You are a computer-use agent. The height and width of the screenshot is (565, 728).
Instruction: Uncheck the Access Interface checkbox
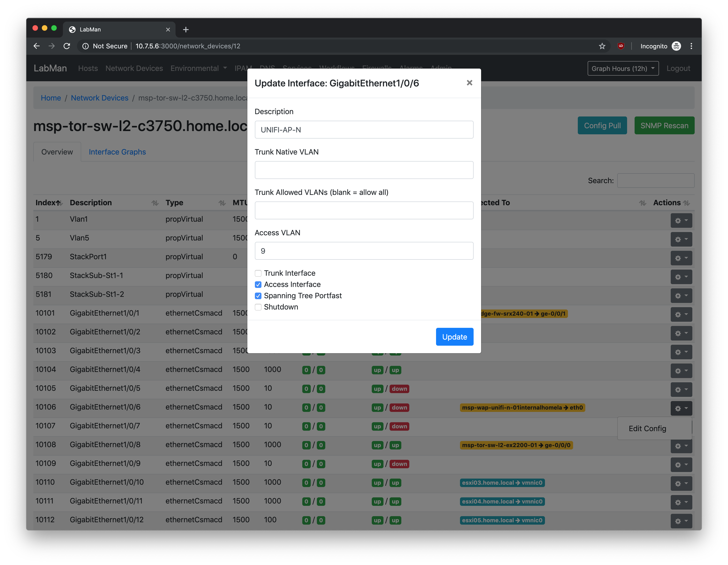click(x=258, y=285)
